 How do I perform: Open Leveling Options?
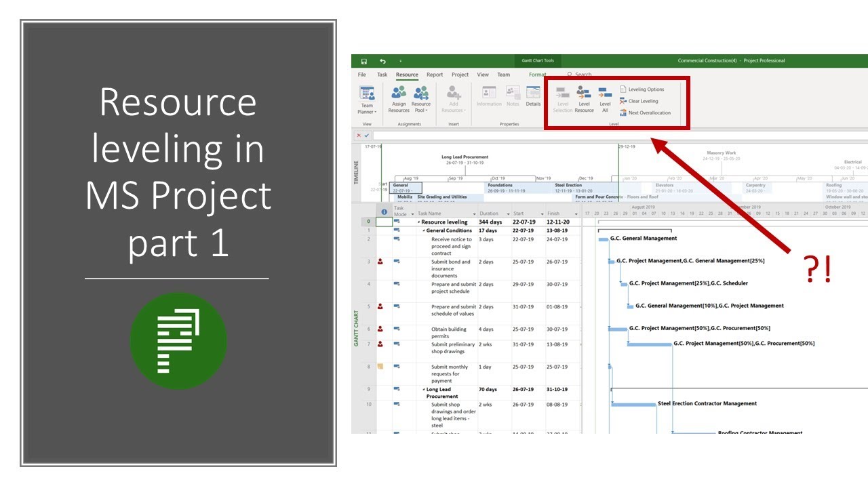coord(642,89)
